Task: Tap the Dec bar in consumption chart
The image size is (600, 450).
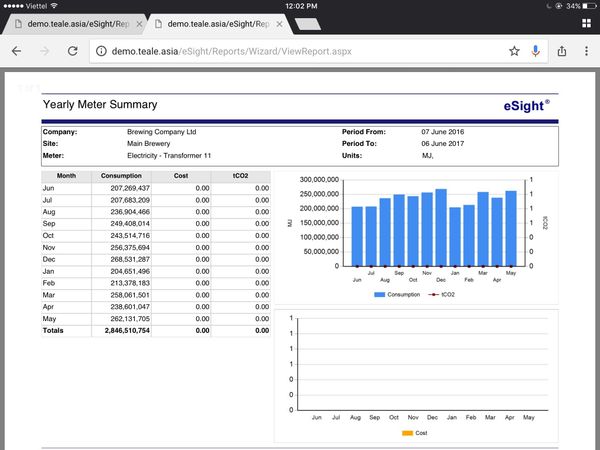Action: coord(441,228)
